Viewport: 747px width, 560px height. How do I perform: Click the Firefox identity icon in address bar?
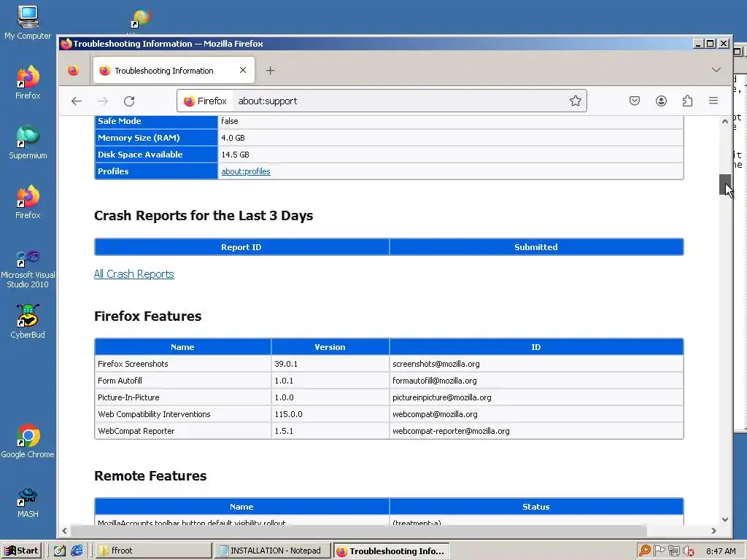[205, 101]
